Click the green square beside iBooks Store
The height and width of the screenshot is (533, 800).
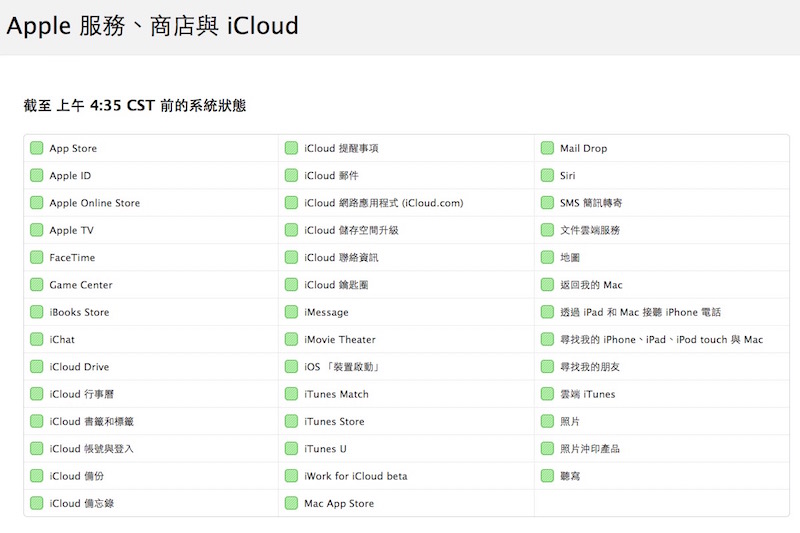(x=36, y=312)
